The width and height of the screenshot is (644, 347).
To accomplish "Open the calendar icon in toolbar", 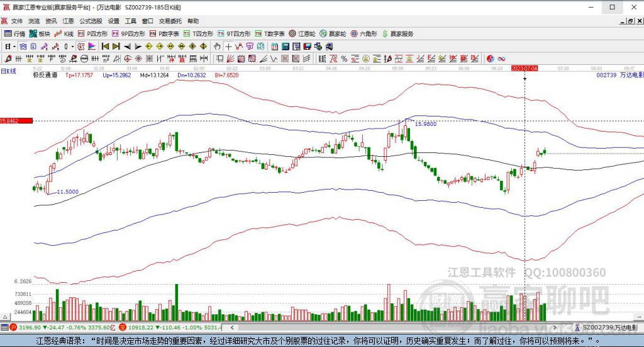I will 274,47.
